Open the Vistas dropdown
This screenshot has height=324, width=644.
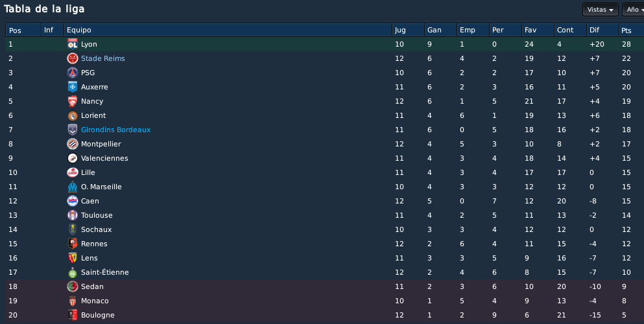601,10
